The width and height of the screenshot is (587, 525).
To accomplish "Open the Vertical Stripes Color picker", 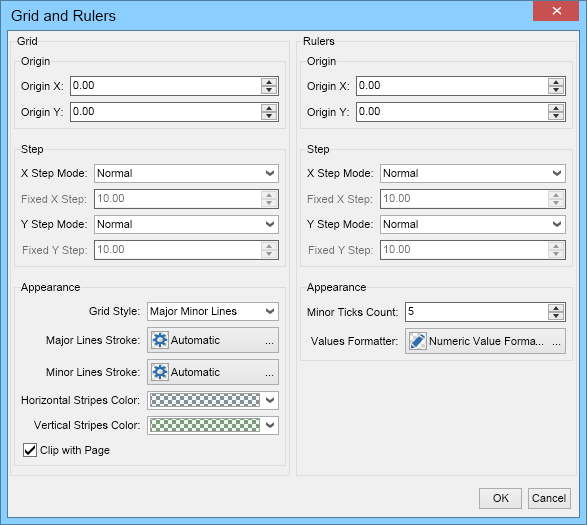I will (213, 425).
